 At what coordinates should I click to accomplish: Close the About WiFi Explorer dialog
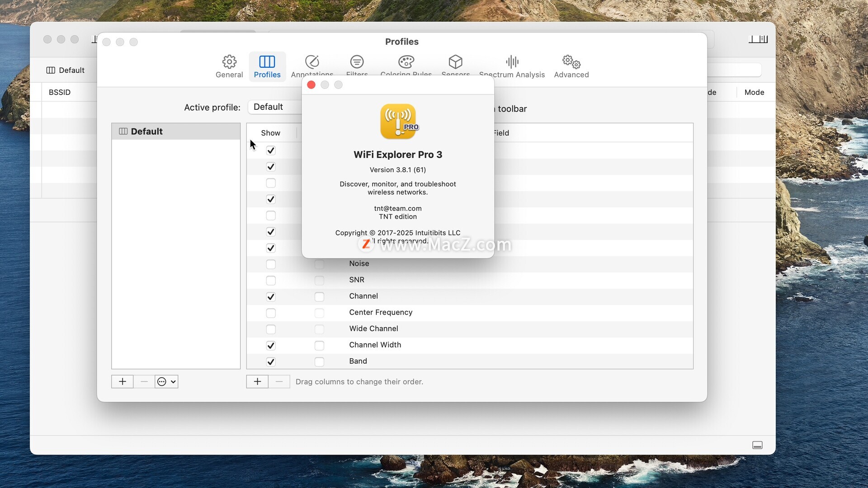pyautogui.click(x=311, y=85)
